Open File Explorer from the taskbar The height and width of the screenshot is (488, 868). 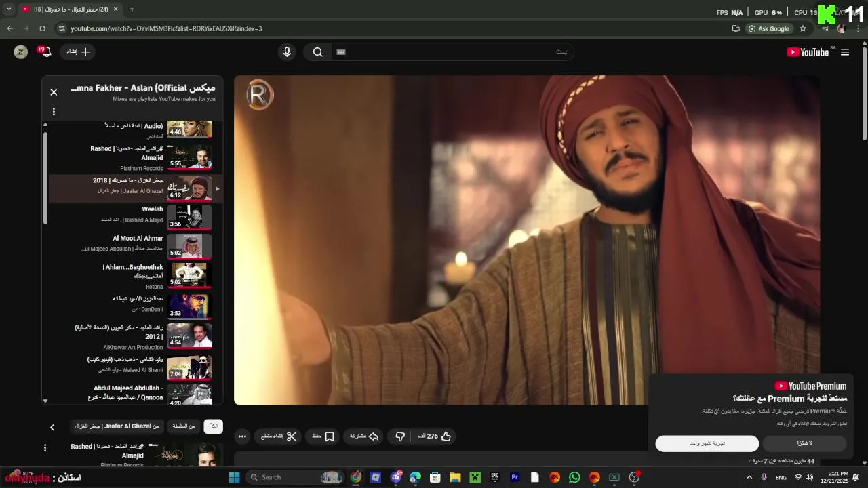[455, 477]
